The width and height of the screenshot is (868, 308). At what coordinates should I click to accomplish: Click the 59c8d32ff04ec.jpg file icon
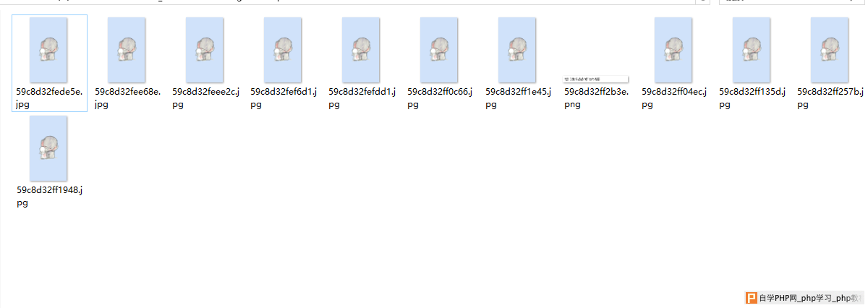[x=673, y=50]
